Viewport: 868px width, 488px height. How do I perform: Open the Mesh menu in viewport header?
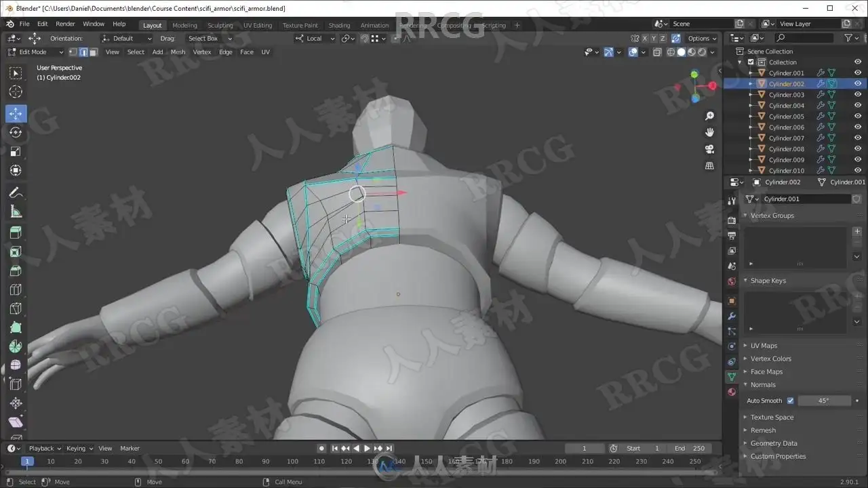click(178, 52)
